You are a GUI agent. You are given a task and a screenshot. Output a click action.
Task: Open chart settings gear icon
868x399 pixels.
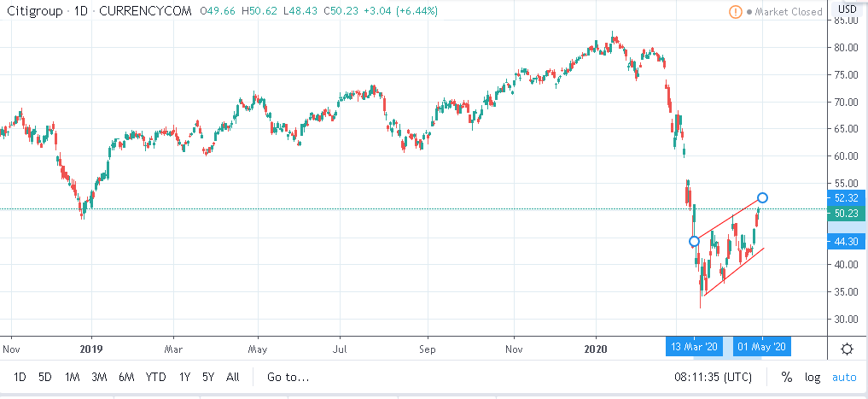847,349
